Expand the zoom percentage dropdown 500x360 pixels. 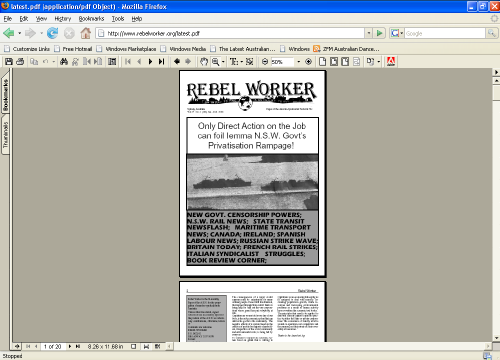pyautogui.click(x=299, y=62)
